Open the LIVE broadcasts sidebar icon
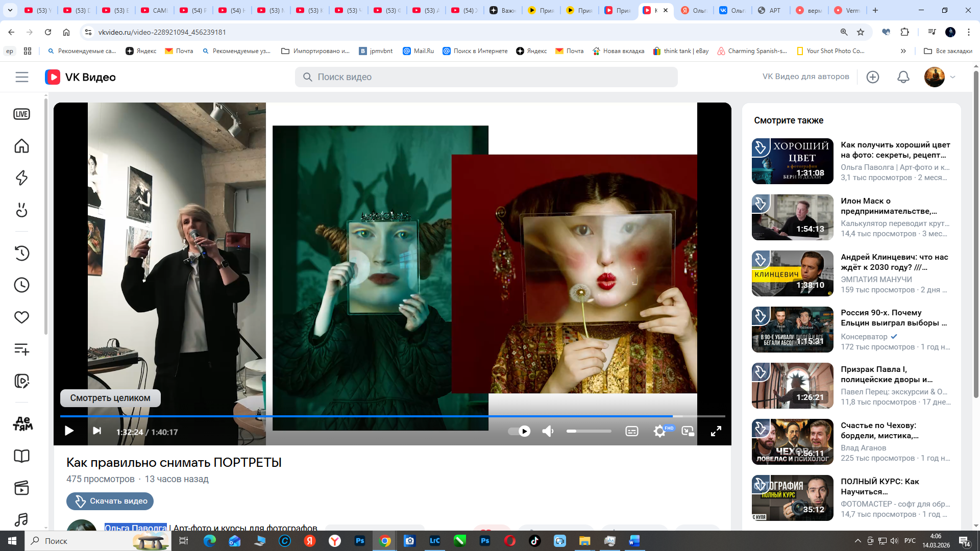The image size is (980, 551). pos(21,114)
